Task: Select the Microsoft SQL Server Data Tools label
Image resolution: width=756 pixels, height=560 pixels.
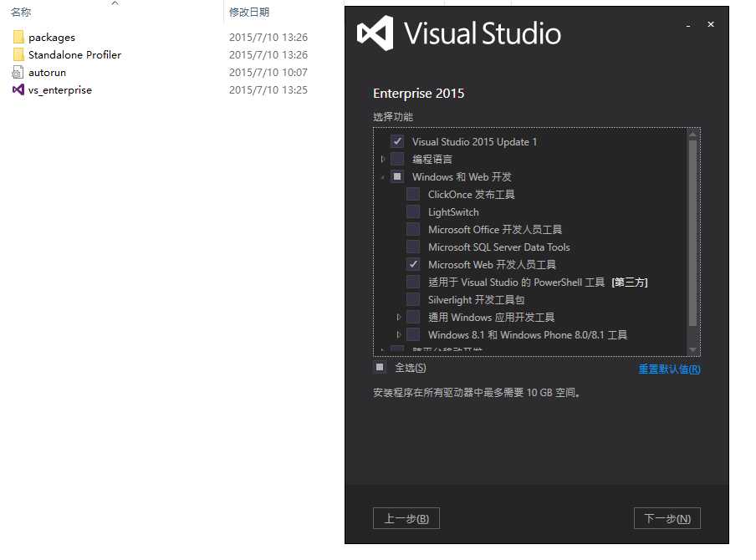Action: [x=499, y=247]
